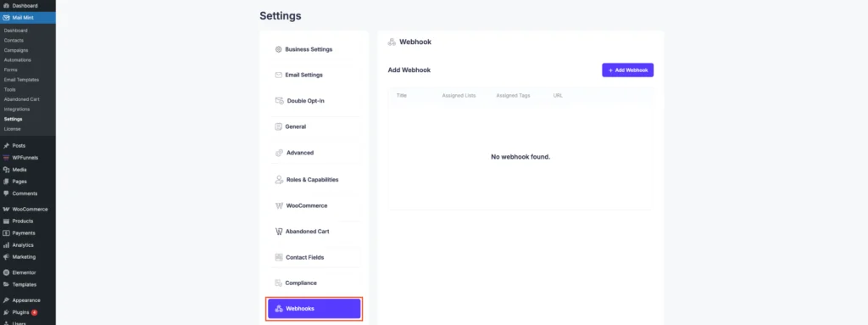Click the Elementor icon in sidebar
Image resolution: width=868 pixels, height=325 pixels.
pyautogui.click(x=6, y=272)
